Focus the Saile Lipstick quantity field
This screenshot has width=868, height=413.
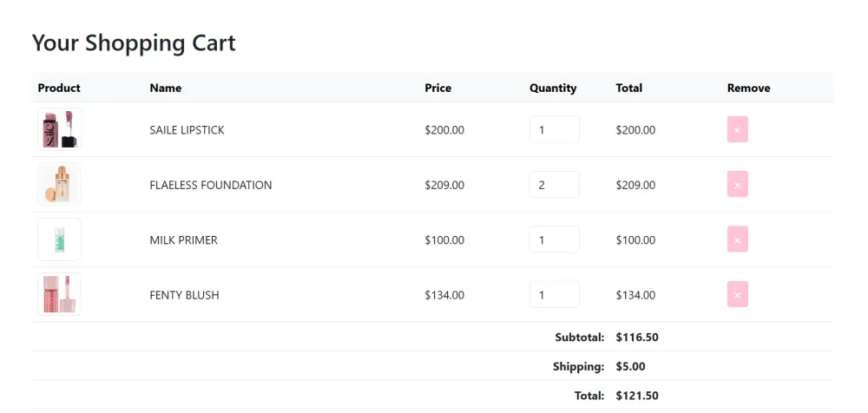tap(554, 129)
